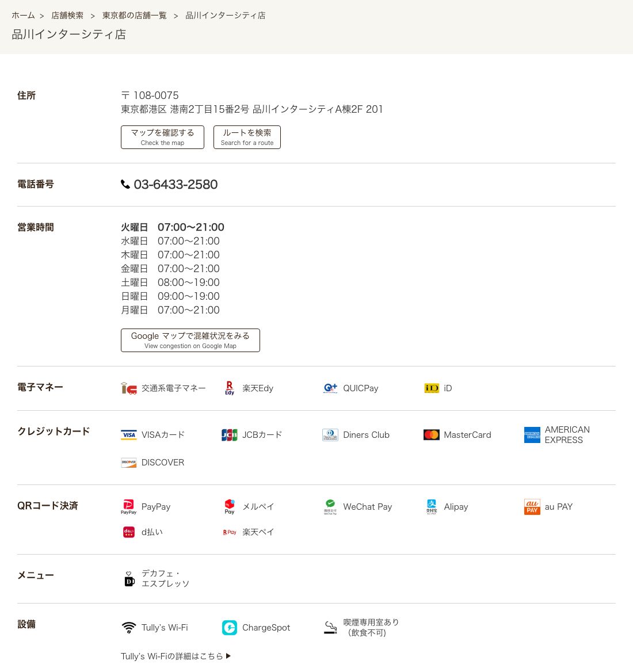Click the 電子マネー section heading
This screenshot has height=672, width=633.
coord(40,387)
